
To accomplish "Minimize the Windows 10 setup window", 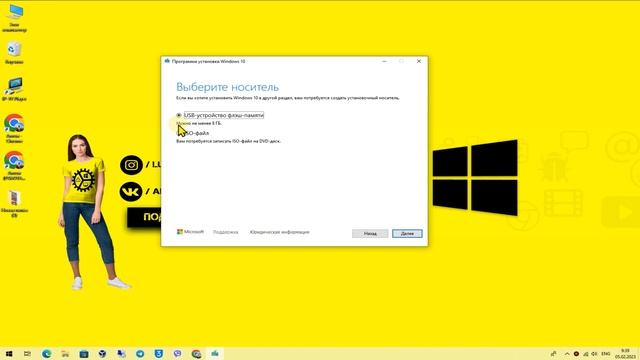I will (384, 61).
